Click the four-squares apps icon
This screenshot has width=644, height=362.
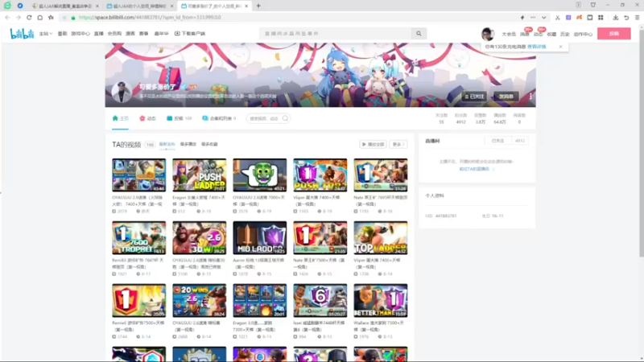[601, 18]
